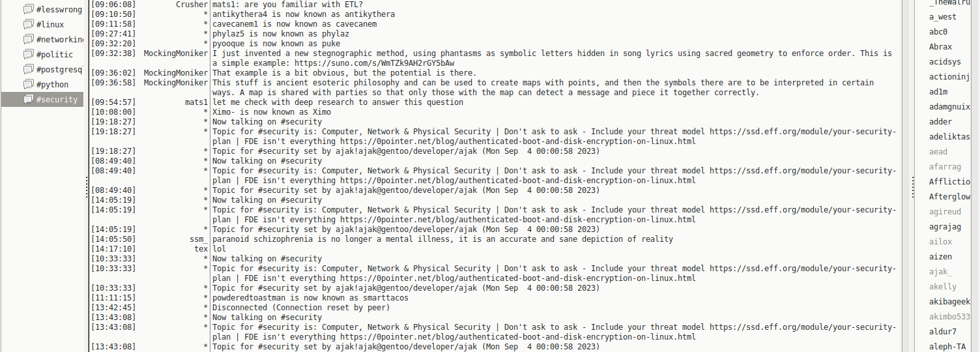Click the #python channel icon

coord(28,85)
